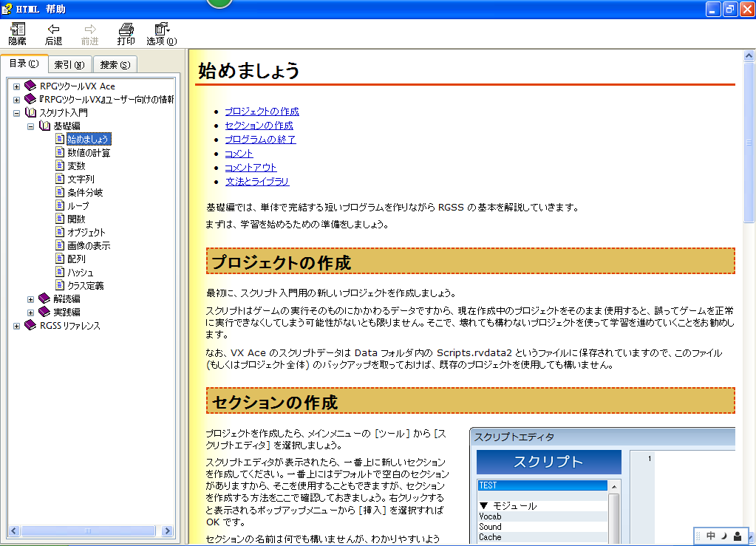Click page icon beside 条件分岐

point(60,192)
